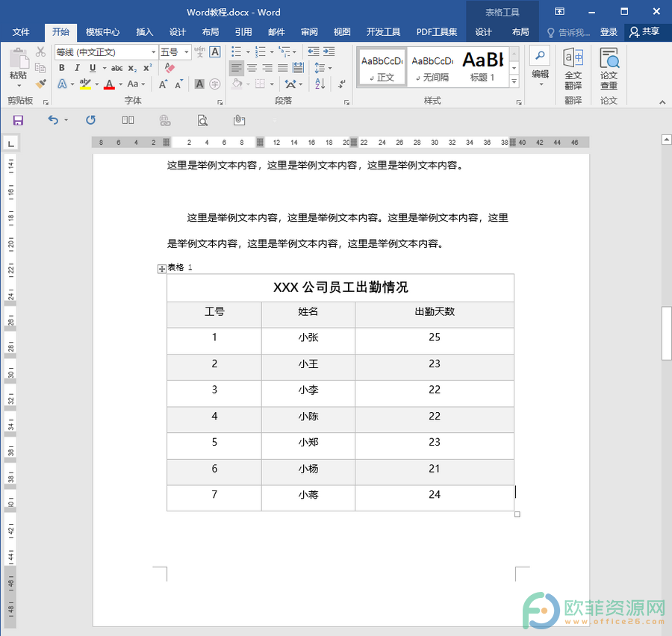The width and height of the screenshot is (672, 636).
Task: Click the Save disk icon
Action: (18, 120)
